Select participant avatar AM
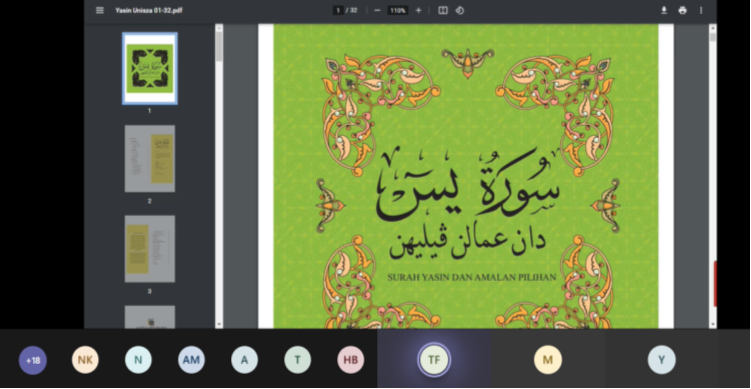The image size is (751, 389). pos(191,360)
